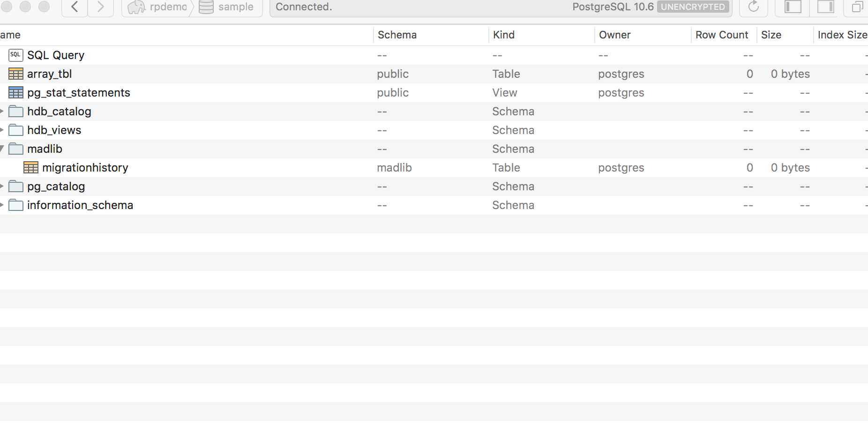
Task: Select the array_tbl row name
Action: [x=49, y=74]
